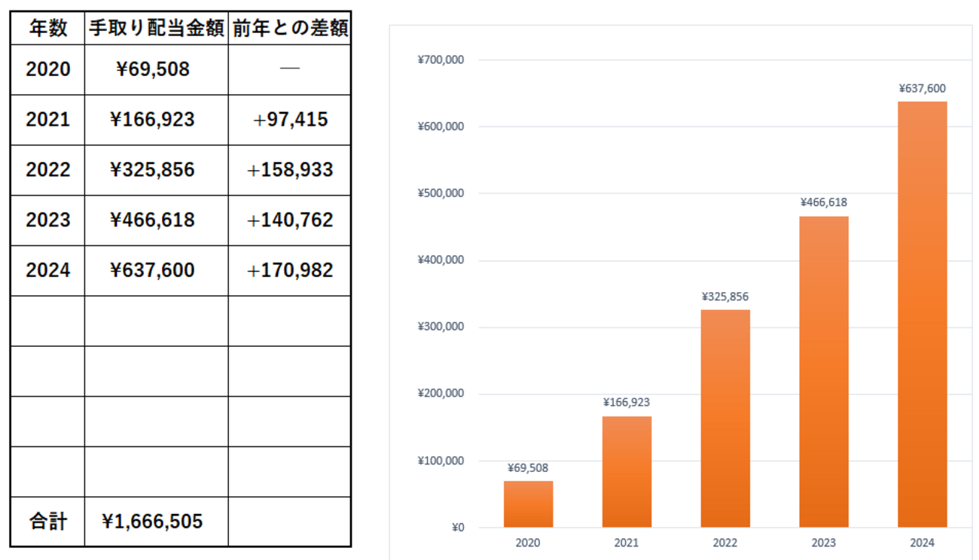Click the 2023 bar in the graph
Screen dimensions: 979x560
point(823,373)
